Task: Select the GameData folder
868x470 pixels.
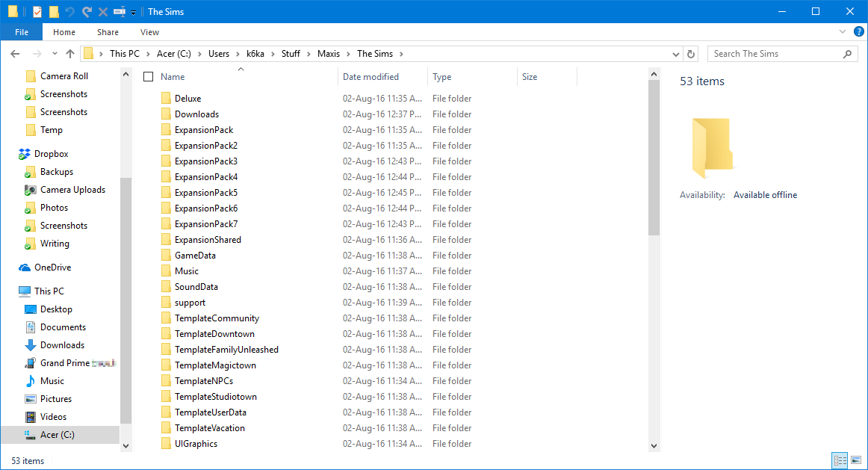Action: (195, 256)
